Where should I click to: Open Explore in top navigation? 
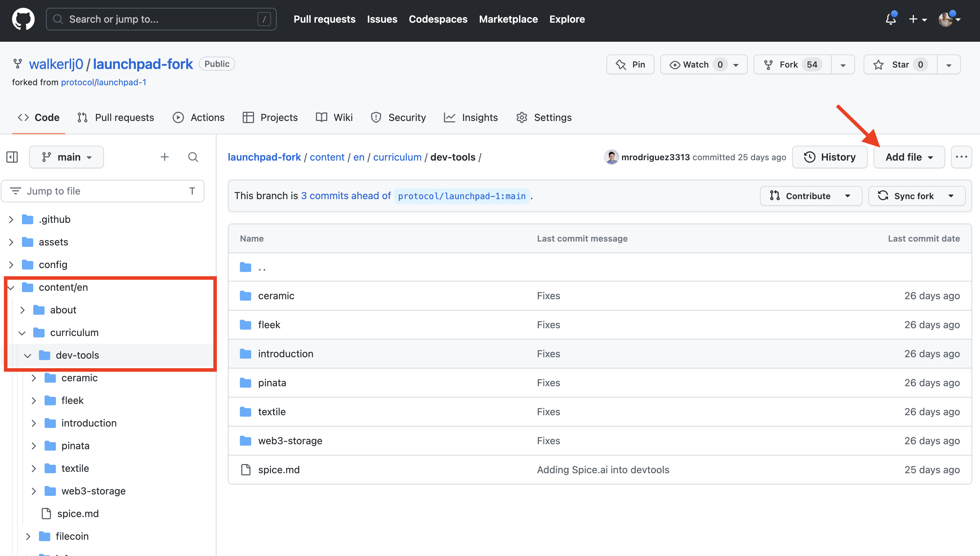[567, 19]
